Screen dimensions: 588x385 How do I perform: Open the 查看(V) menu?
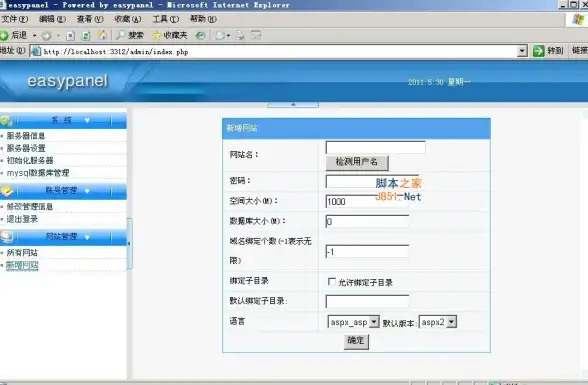click(x=90, y=19)
